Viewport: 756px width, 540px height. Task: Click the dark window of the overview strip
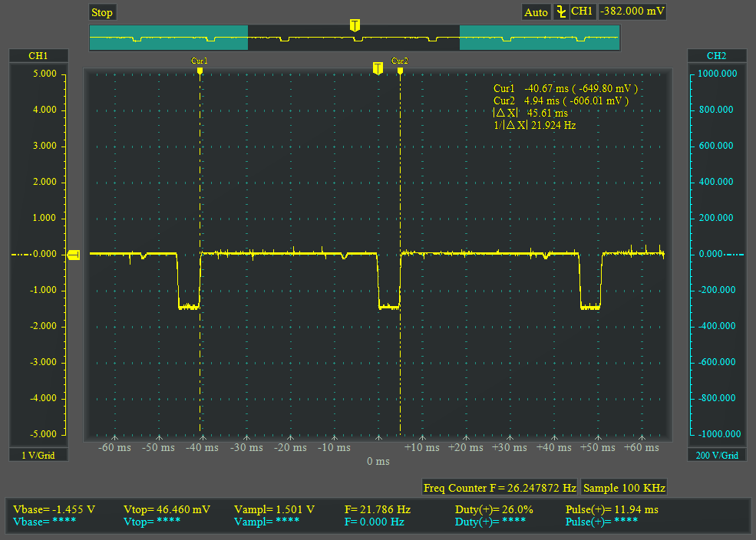354,38
